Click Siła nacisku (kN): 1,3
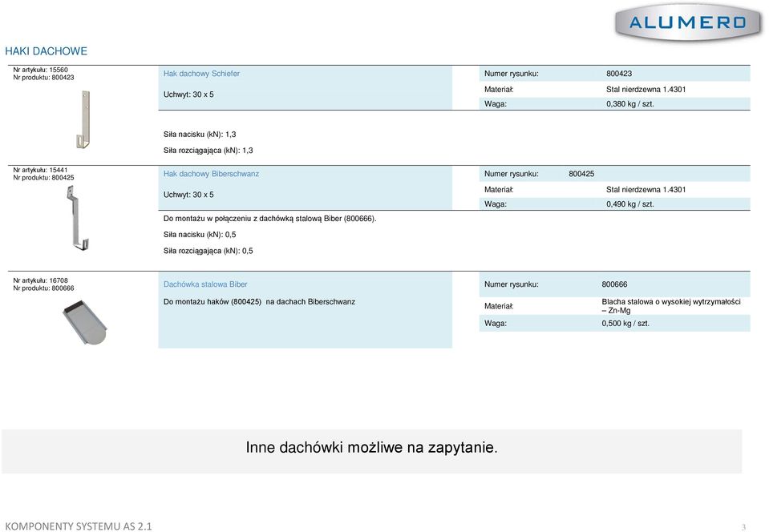The image size is (769, 532). [x=200, y=135]
